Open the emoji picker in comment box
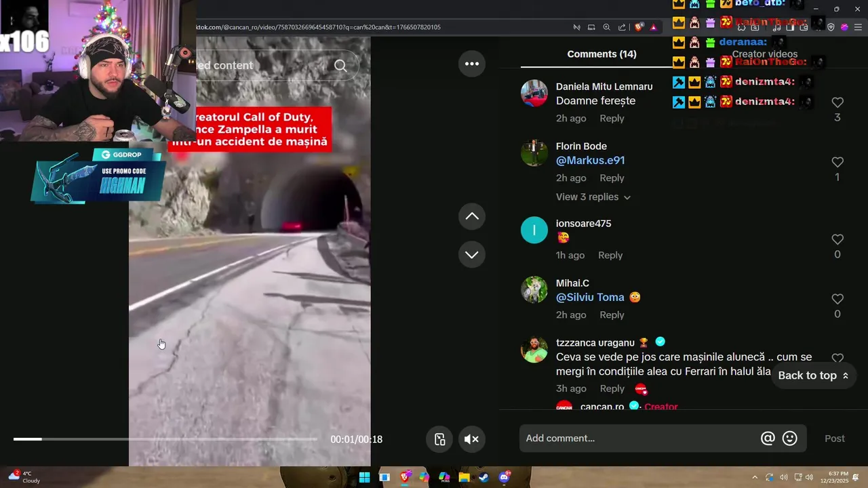 [790, 439]
